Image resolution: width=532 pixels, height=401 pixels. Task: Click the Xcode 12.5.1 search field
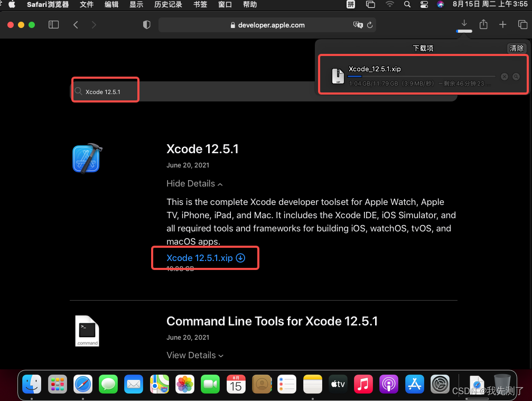(x=263, y=91)
